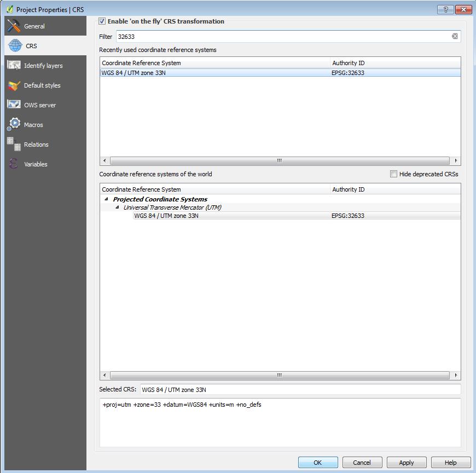476x473 pixels.
Task: Click the Selected CRS text field
Action: (x=300, y=389)
